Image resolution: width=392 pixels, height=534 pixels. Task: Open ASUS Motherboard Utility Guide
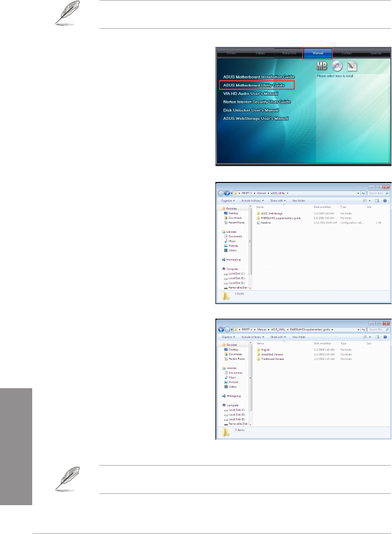[x=254, y=85]
